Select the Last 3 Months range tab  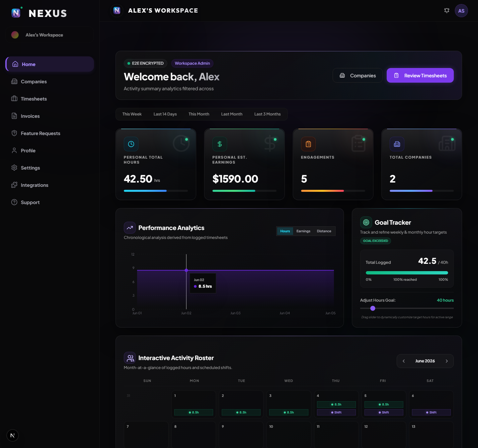click(x=267, y=114)
